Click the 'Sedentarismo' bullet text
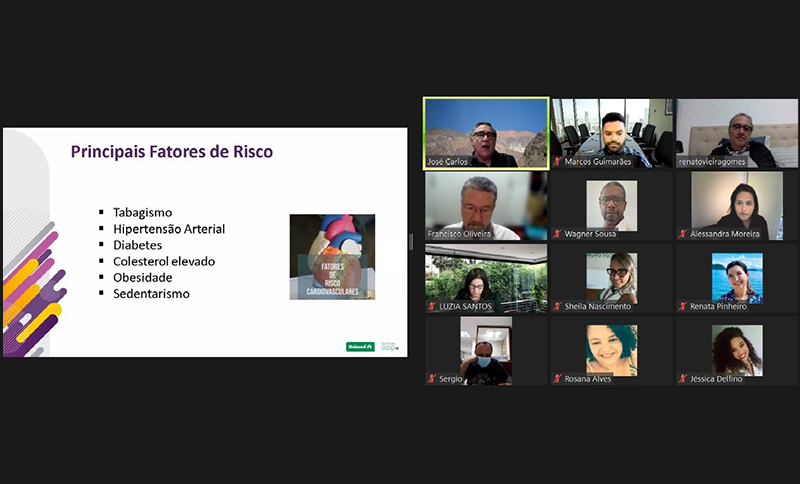The height and width of the screenshot is (484, 800). [x=151, y=294]
